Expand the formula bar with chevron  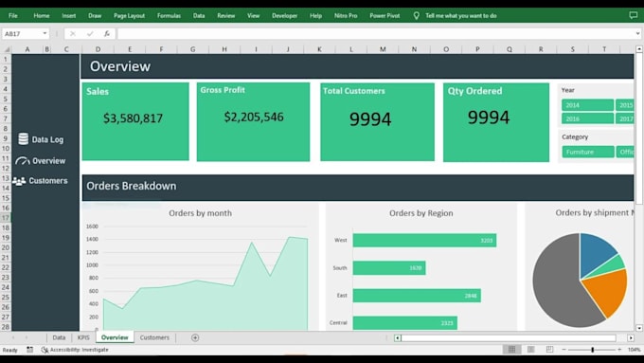click(x=637, y=34)
